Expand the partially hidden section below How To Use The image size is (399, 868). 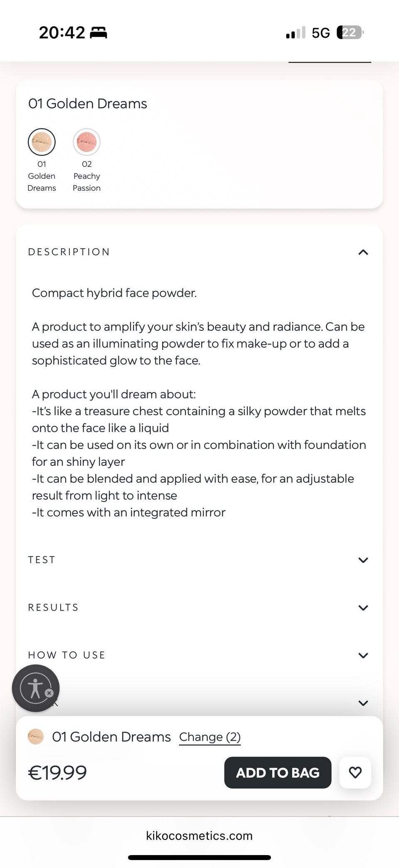click(363, 703)
